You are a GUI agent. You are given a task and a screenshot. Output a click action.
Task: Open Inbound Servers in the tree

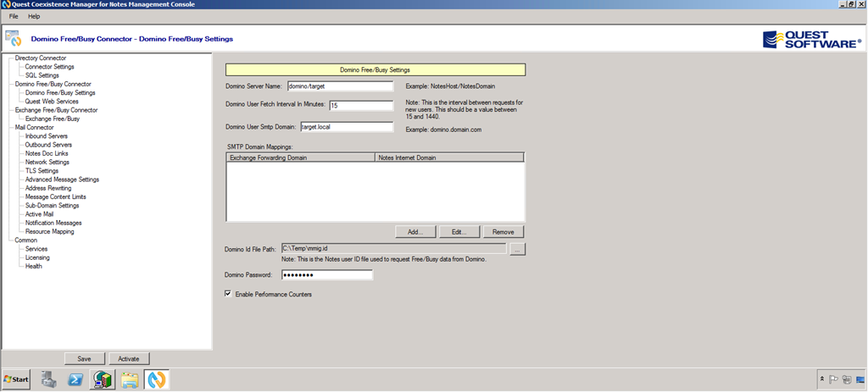(x=47, y=136)
